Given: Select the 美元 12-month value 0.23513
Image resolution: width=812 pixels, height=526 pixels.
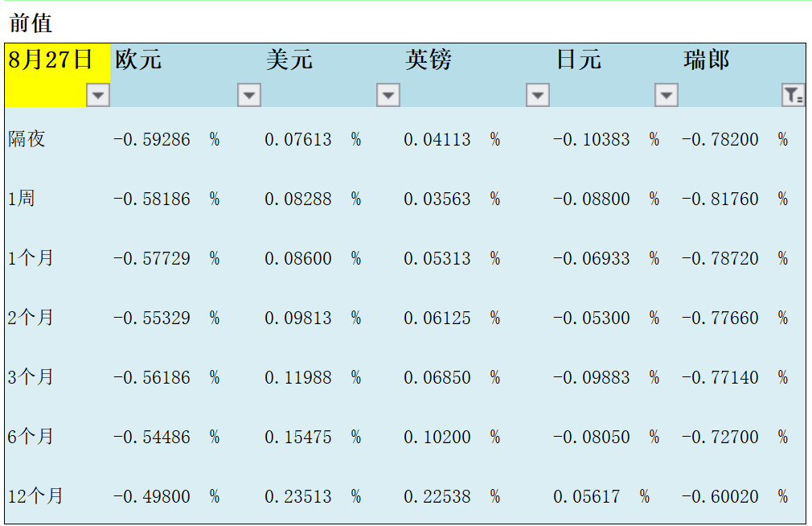Looking at the screenshot, I should 297,496.
